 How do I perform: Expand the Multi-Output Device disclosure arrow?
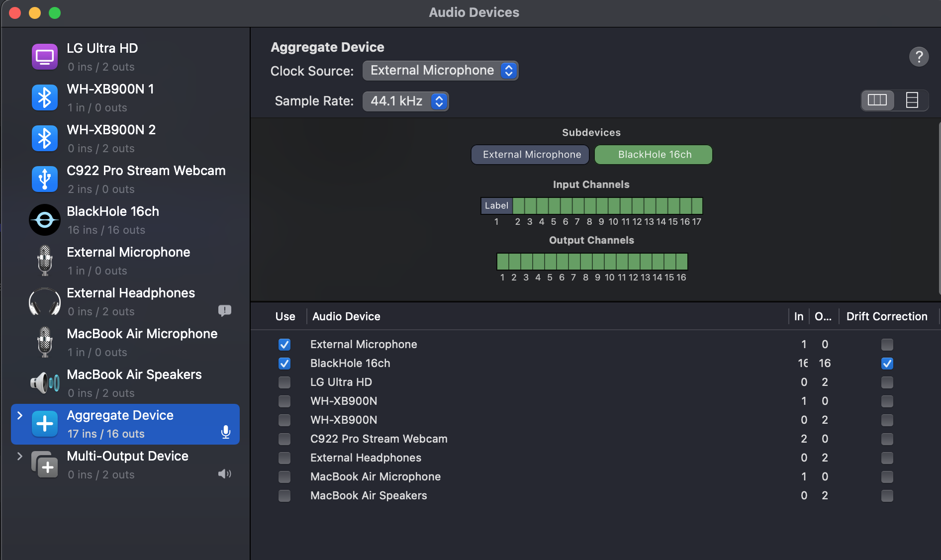[x=20, y=456]
